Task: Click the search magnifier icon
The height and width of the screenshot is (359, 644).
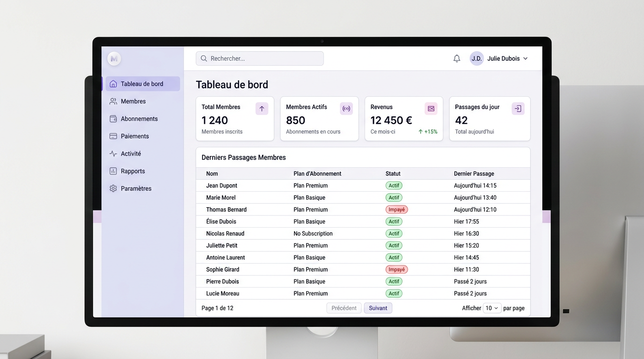Action: pyautogui.click(x=204, y=58)
